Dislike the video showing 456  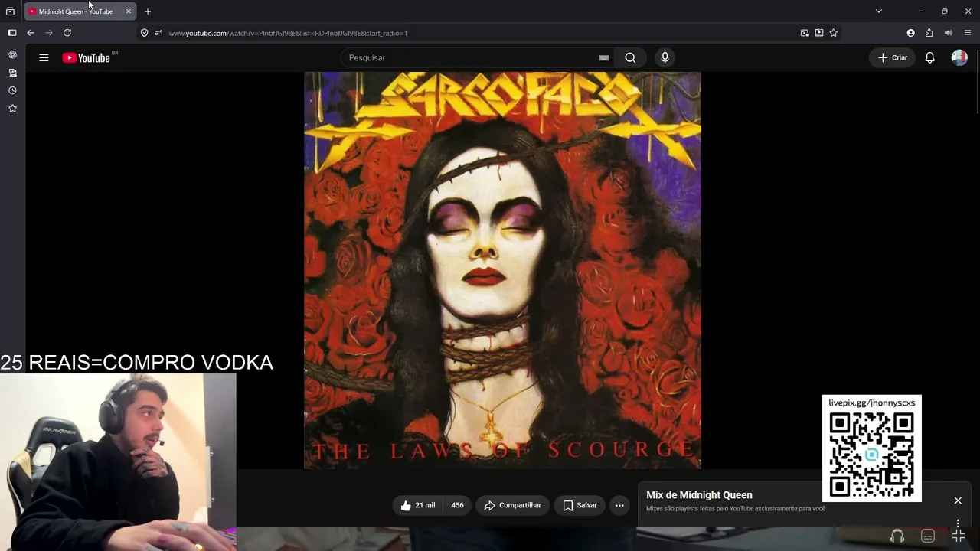tap(457, 505)
